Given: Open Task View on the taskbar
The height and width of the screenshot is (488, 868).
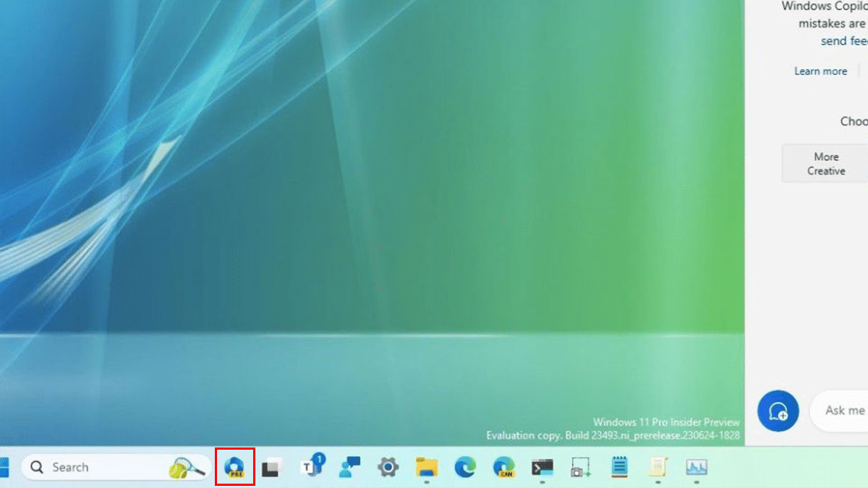Looking at the screenshot, I should click(x=271, y=468).
